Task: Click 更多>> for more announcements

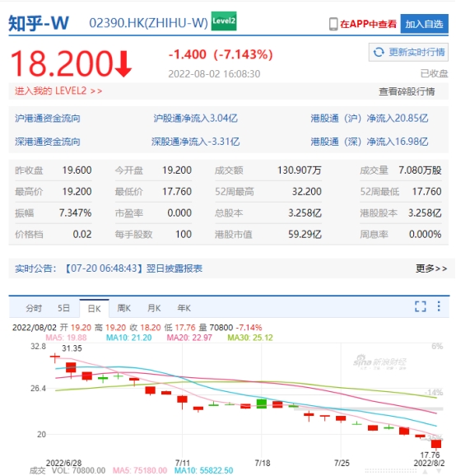Action: point(431,268)
